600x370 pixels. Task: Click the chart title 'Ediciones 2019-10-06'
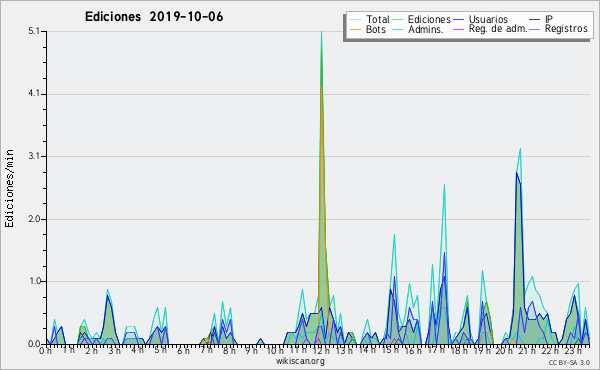tap(154, 17)
